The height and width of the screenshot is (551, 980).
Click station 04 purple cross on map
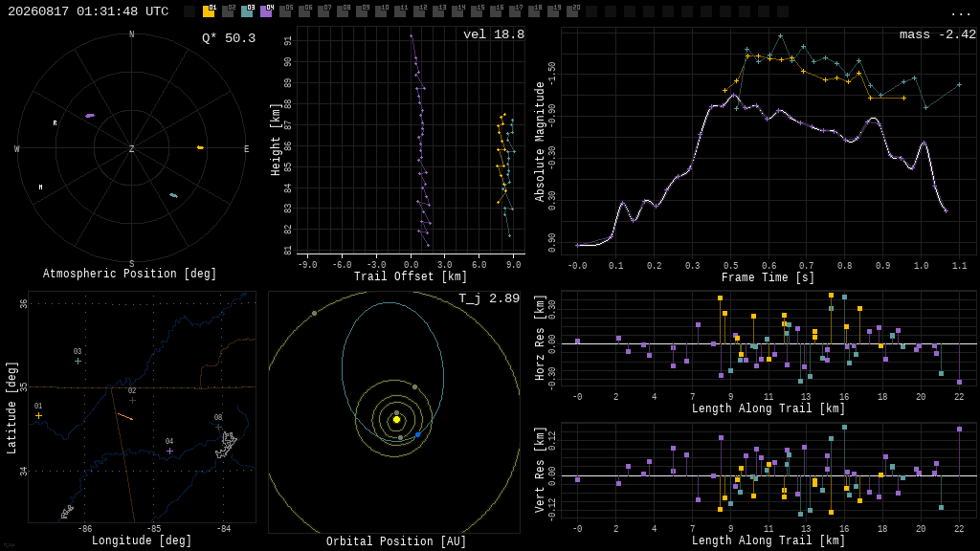(x=169, y=451)
